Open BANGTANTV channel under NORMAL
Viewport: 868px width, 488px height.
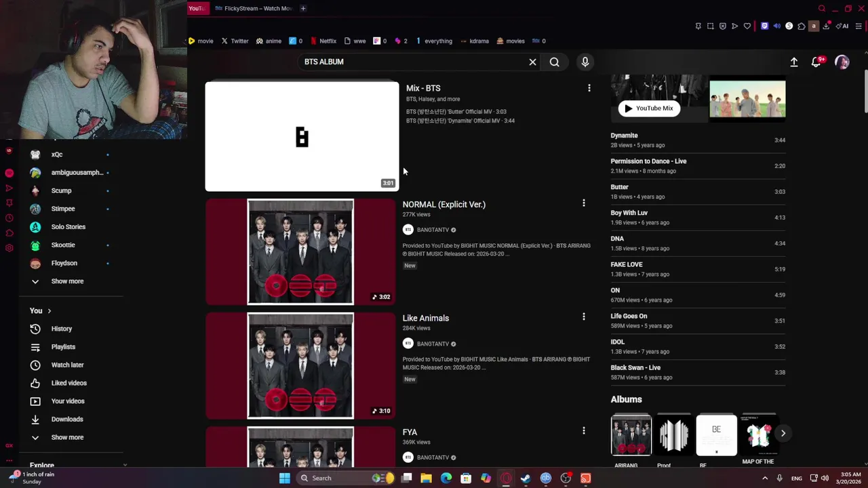tap(433, 230)
